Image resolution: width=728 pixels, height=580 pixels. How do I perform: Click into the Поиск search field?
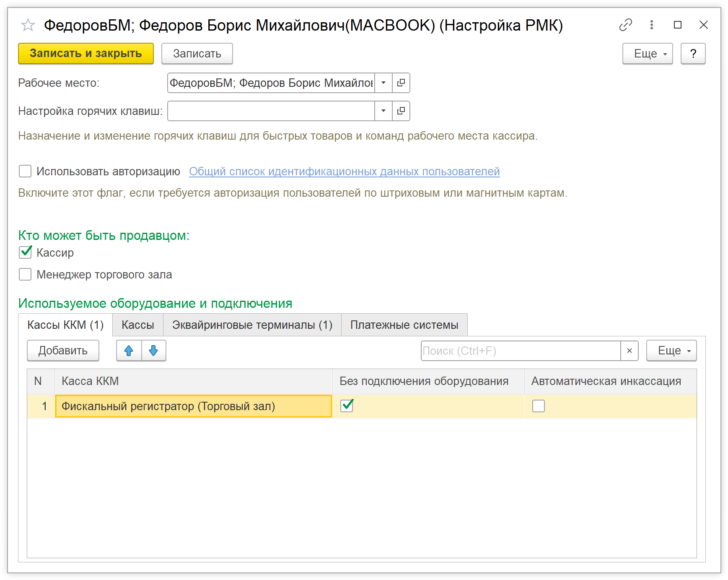520,351
